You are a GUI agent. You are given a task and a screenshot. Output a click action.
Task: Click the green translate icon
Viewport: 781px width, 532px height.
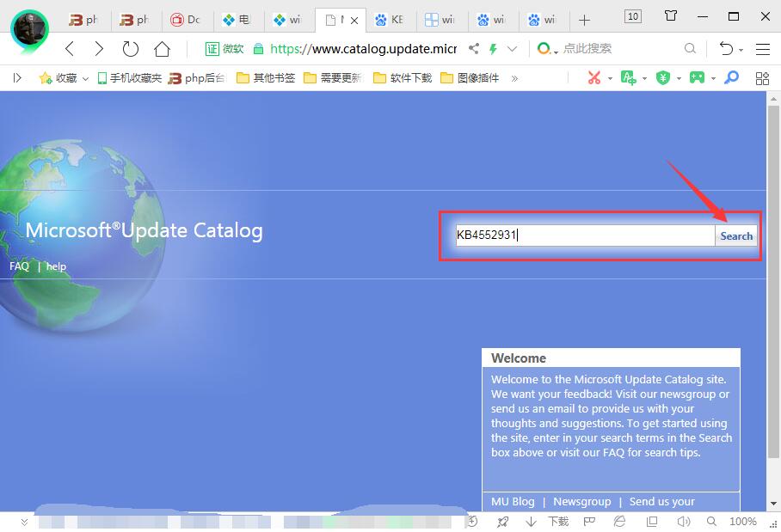click(629, 77)
